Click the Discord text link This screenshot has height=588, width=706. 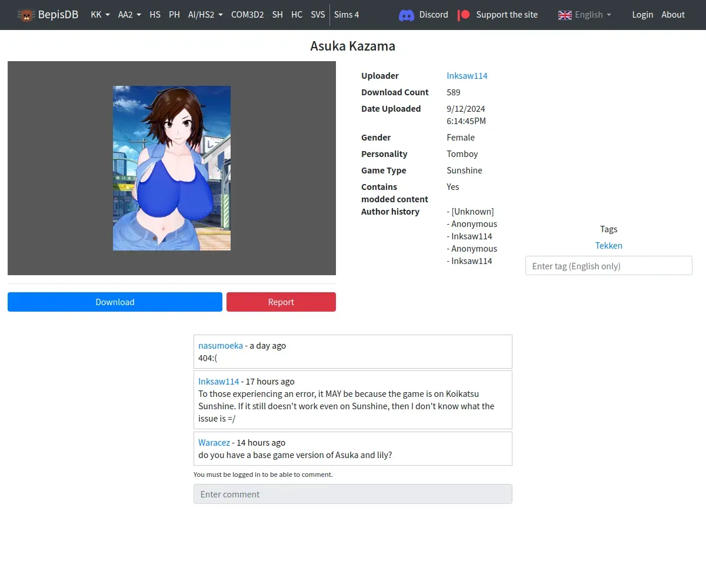434,15
